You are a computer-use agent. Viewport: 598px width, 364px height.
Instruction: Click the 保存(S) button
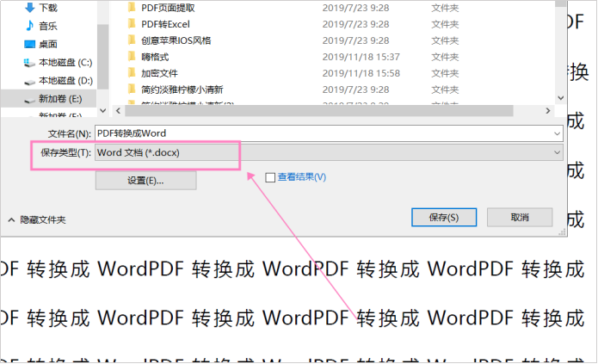click(x=444, y=218)
